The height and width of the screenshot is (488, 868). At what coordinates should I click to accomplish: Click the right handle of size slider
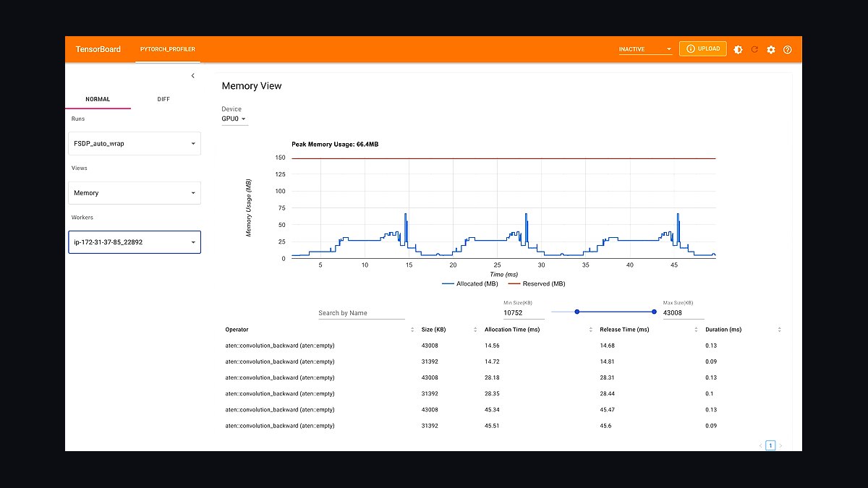[x=654, y=312]
